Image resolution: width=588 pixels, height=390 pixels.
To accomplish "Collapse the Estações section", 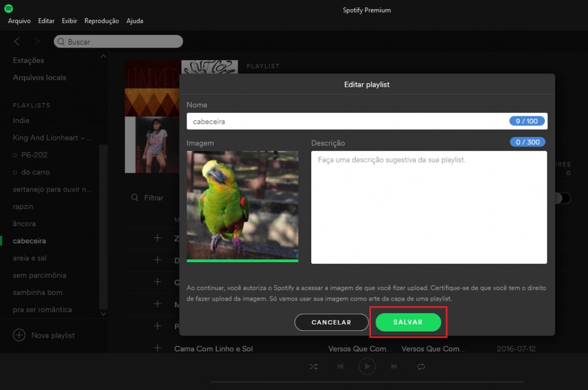I will coord(103,56).
